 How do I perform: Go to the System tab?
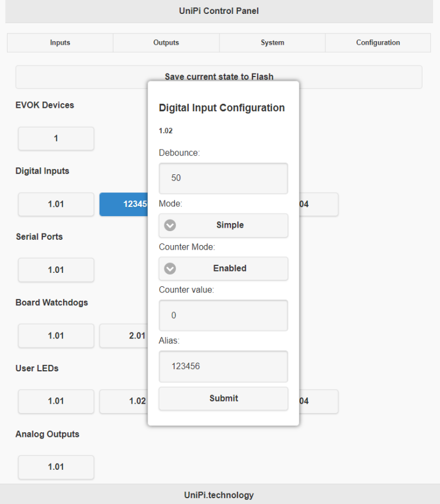tap(272, 43)
